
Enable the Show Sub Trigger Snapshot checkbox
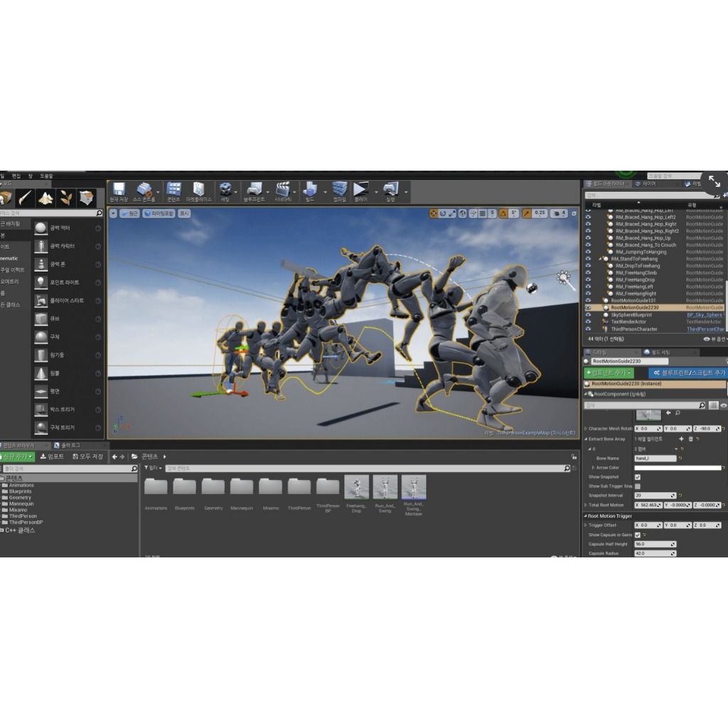tap(637, 486)
